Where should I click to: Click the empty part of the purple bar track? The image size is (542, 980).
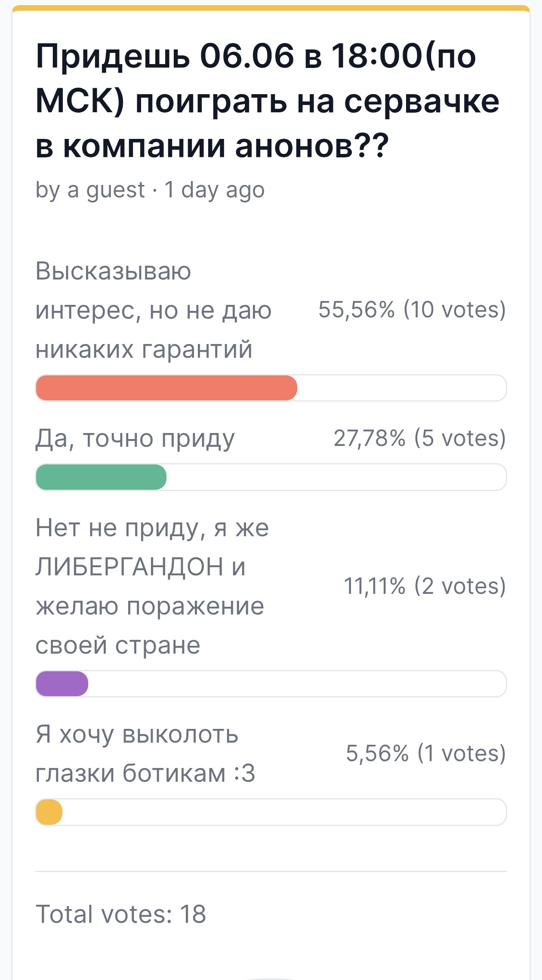297,684
